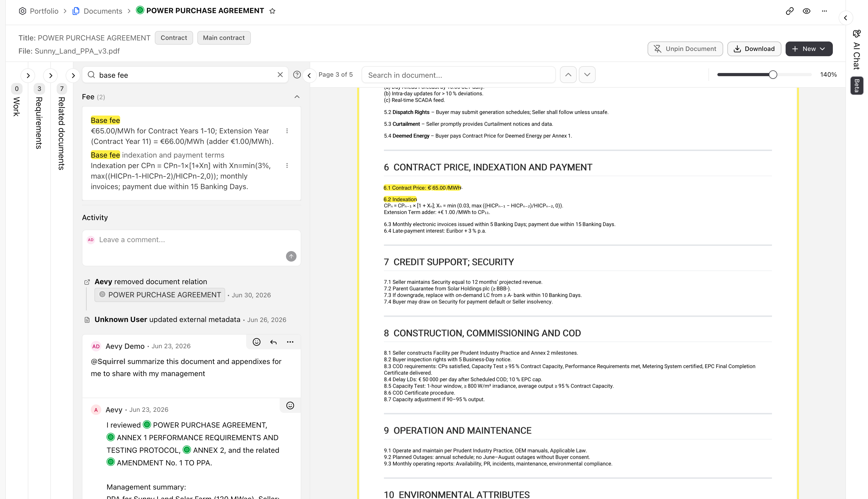Add emoji reaction to Aevy Demo comment
Screen dimensions: 868x499
(256, 342)
